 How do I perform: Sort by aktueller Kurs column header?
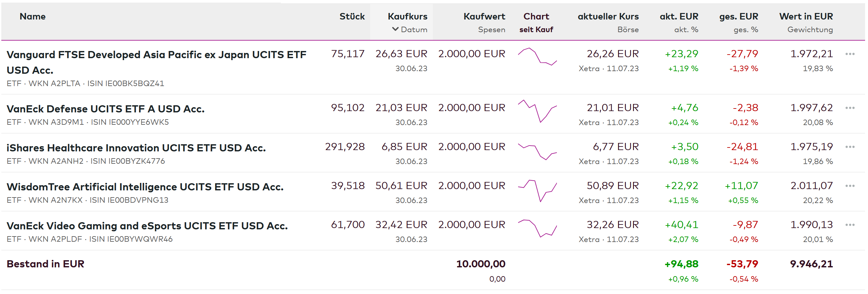click(608, 17)
